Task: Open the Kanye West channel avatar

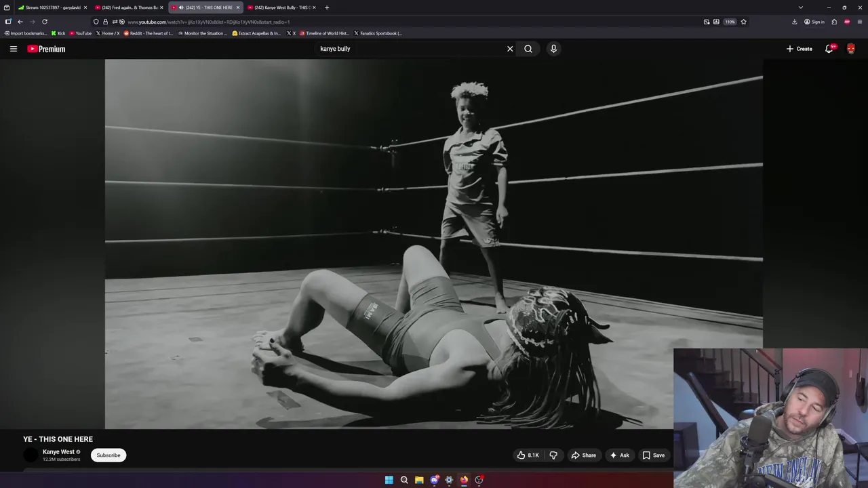Action: 31,455
